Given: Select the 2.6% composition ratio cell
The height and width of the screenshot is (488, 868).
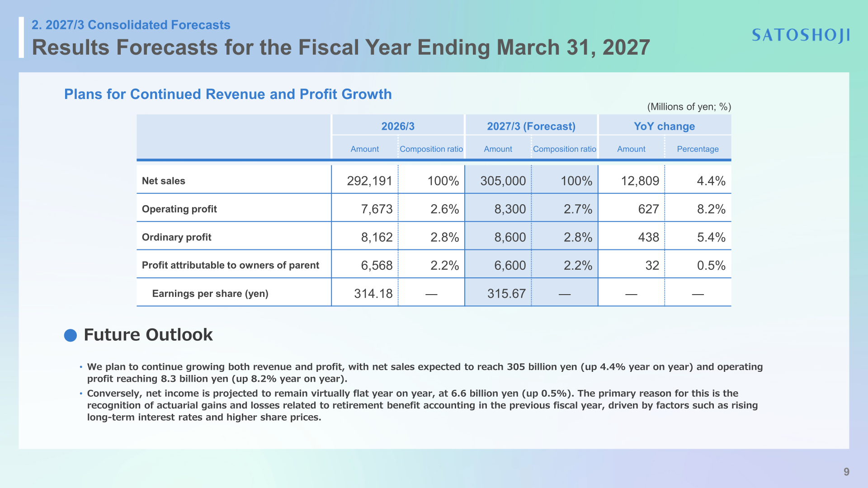Looking at the screenshot, I should (444, 209).
